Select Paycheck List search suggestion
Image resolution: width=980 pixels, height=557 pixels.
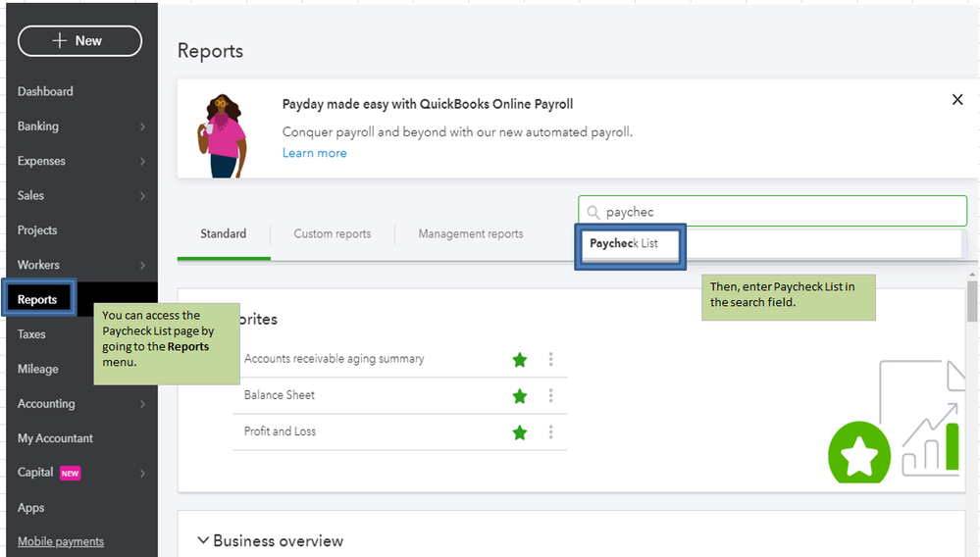(625, 244)
